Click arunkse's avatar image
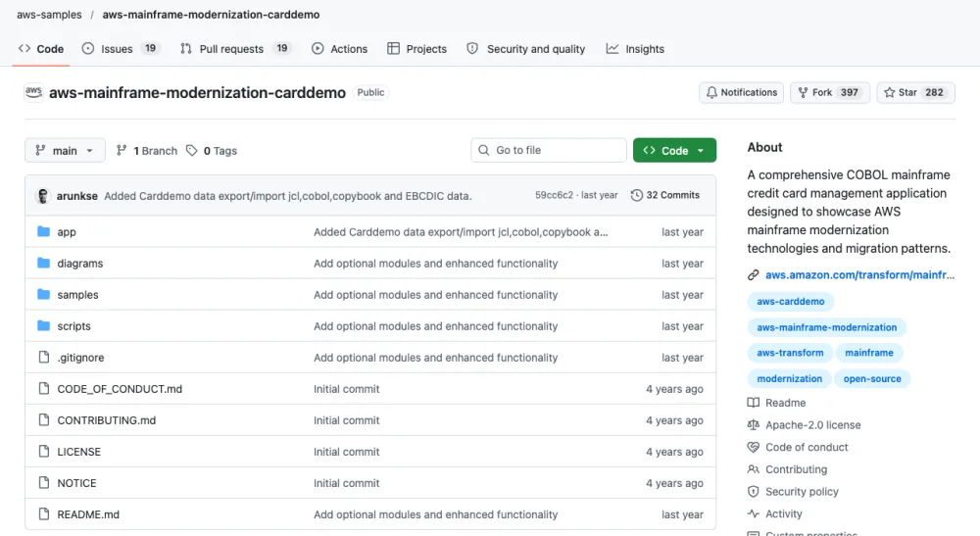The width and height of the screenshot is (980, 536). (x=42, y=196)
